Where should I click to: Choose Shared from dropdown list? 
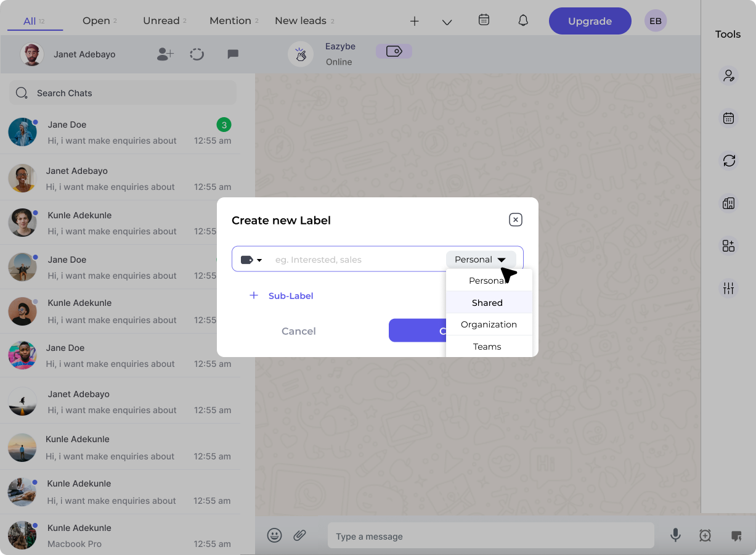pos(489,303)
